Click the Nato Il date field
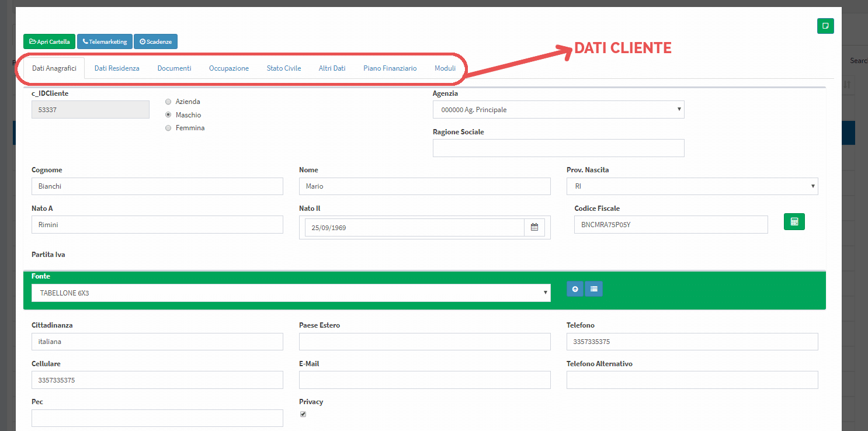Screen dimensions: 868x431 pyautogui.click(x=414, y=228)
